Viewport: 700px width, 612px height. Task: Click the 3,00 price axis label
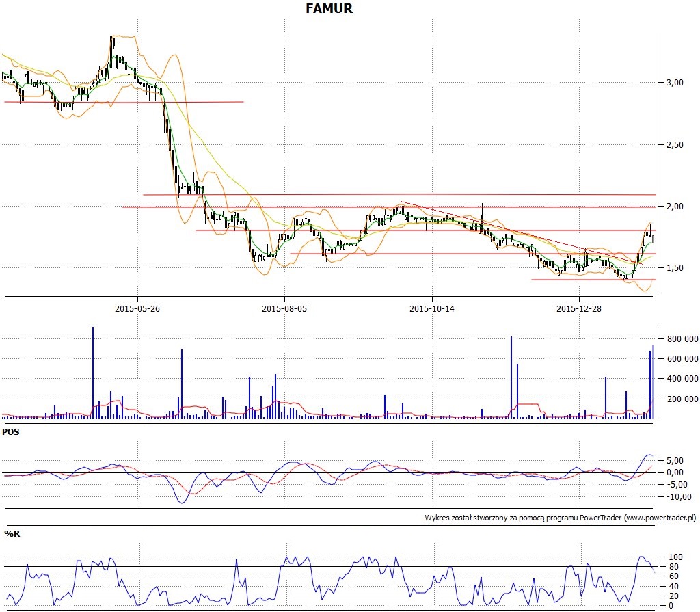tap(675, 82)
